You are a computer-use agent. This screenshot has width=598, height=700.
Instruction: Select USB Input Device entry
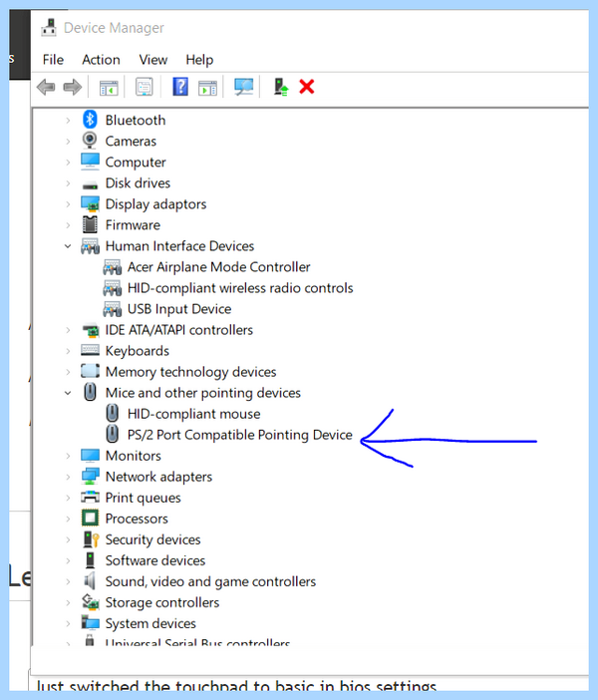click(x=179, y=309)
